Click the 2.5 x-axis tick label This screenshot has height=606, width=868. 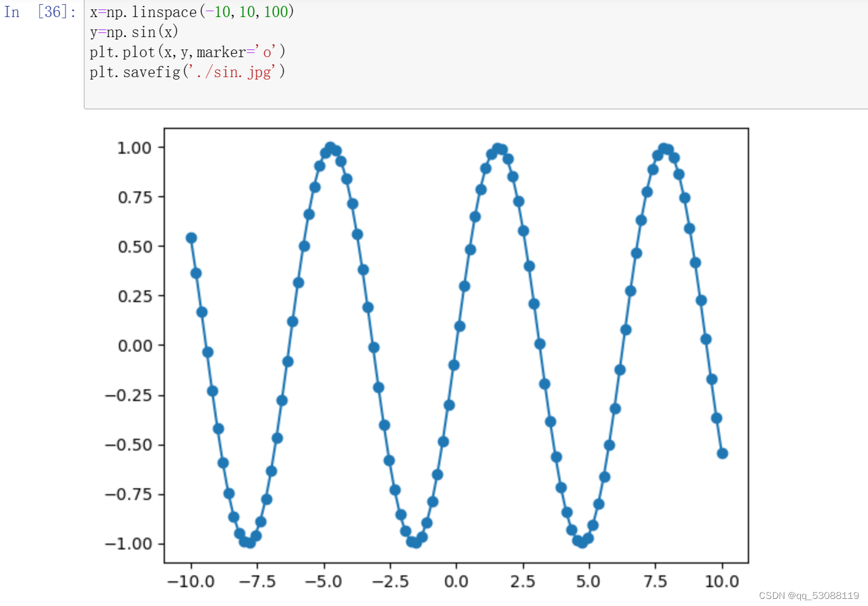[x=523, y=582]
